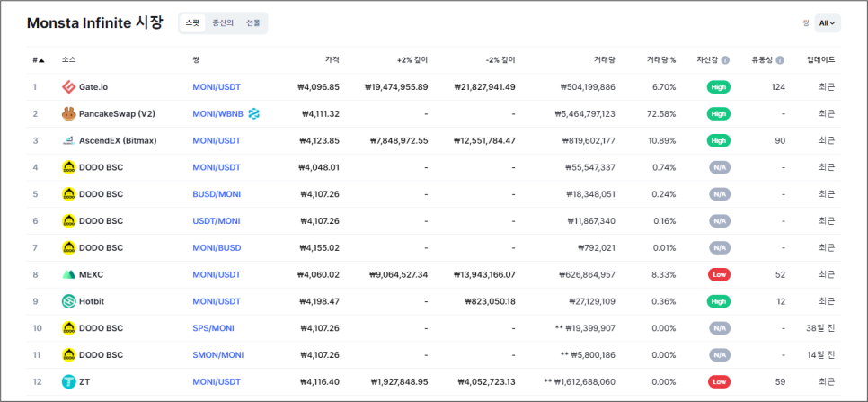Sort by the 거래량 column header
Viewport: 868px width, 402px height.
[x=604, y=60]
